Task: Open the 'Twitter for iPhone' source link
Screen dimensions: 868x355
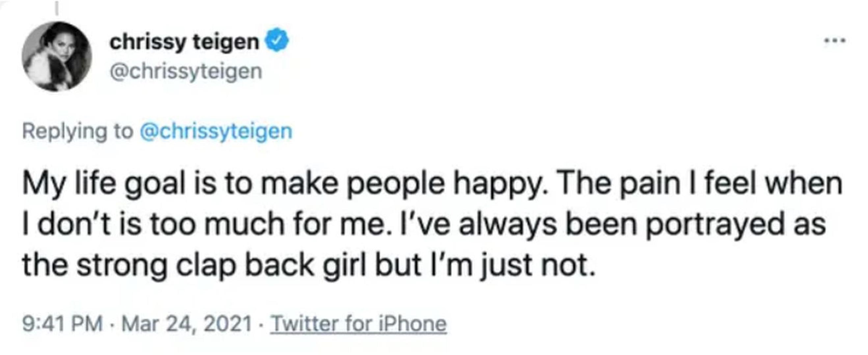Action: [359, 324]
